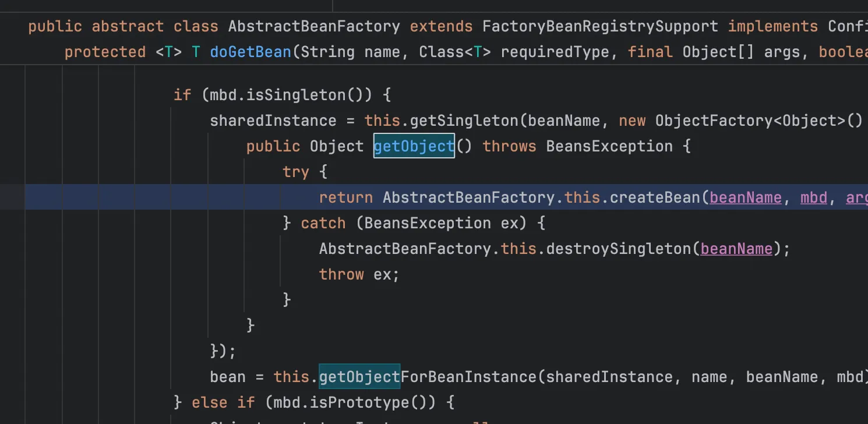868x424 pixels.
Task: Click the getSingleton method call
Action: click(464, 121)
